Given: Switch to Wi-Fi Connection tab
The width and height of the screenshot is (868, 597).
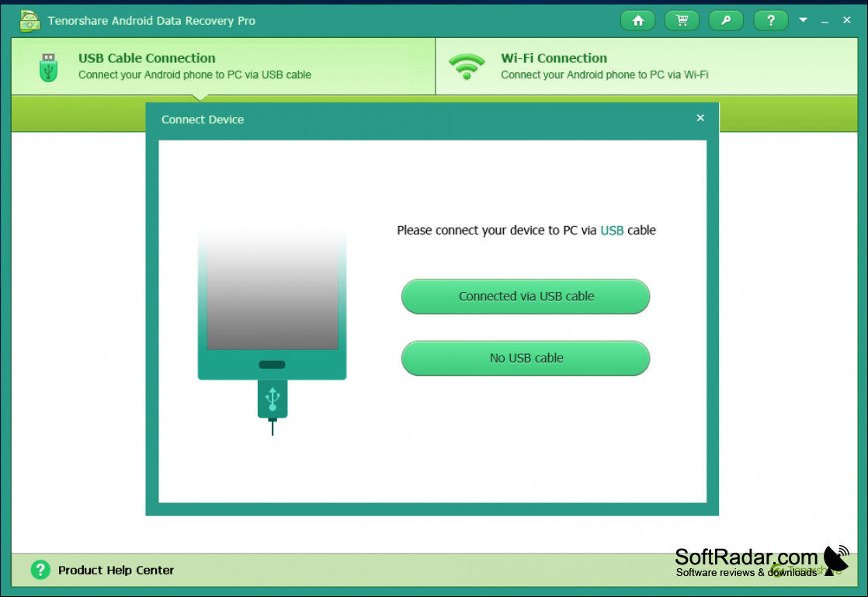Looking at the screenshot, I should coord(647,67).
